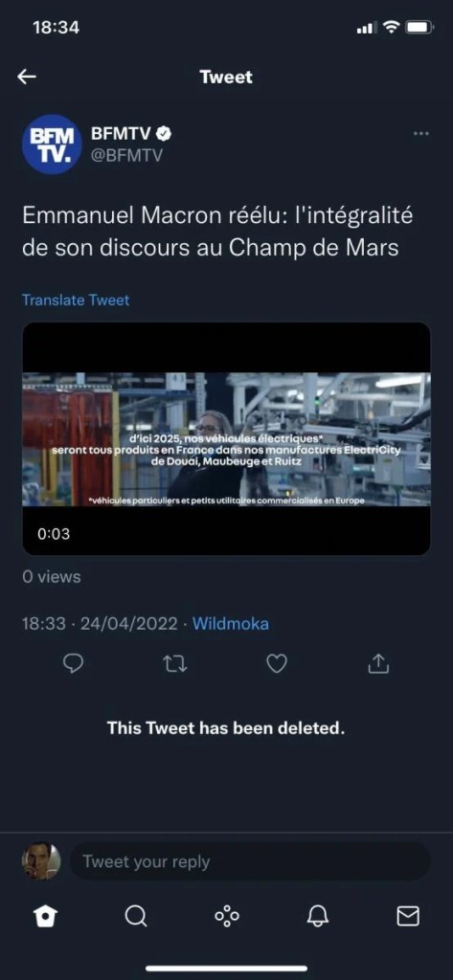Open the Messages envelope icon
The height and width of the screenshot is (980, 453).
point(408,916)
